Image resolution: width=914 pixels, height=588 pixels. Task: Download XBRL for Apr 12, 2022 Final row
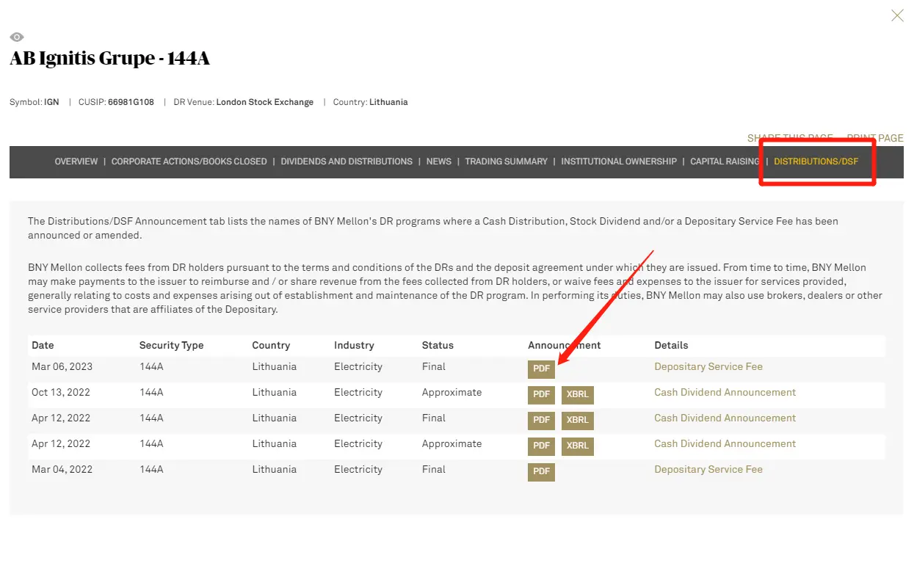(577, 421)
